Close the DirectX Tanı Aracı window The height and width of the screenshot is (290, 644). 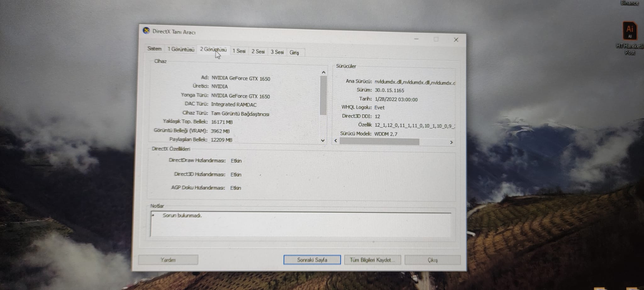point(456,40)
